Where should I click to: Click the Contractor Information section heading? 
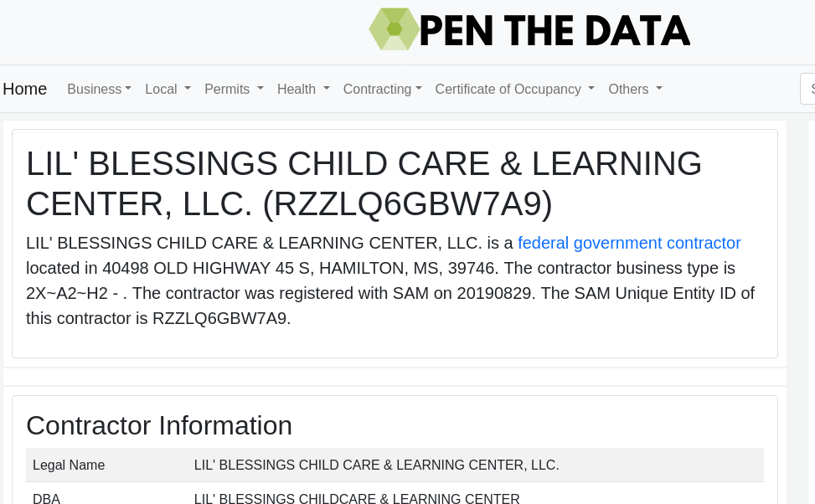tap(159, 425)
